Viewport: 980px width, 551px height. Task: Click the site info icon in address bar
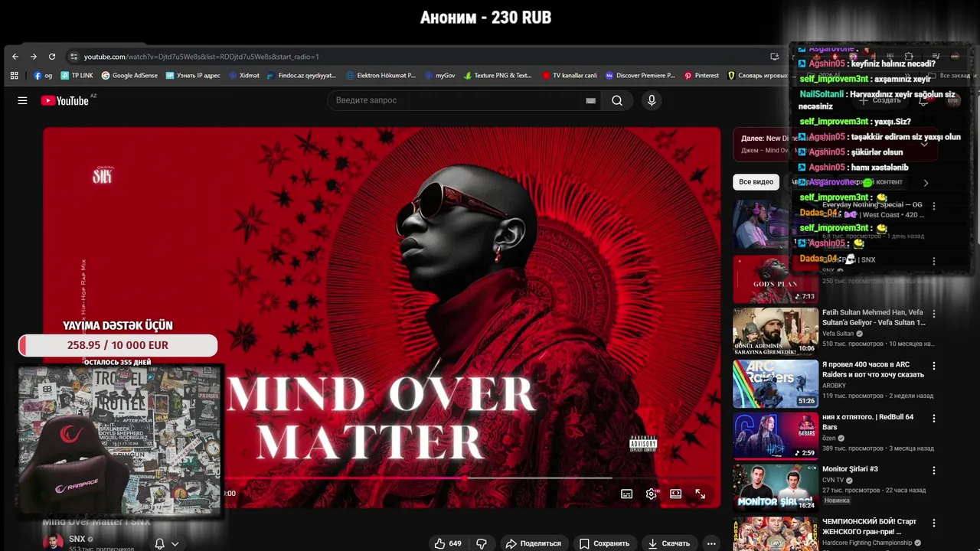[x=73, y=57]
